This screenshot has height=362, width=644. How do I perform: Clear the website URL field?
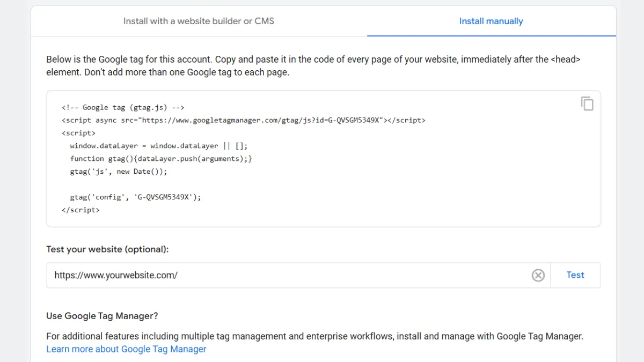tap(538, 275)
